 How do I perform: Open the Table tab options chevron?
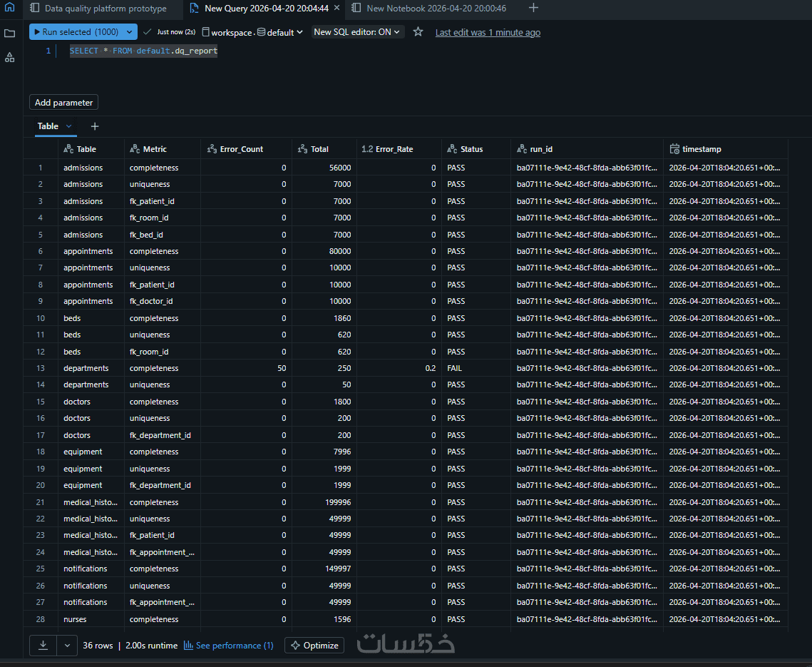pos(68,126)
